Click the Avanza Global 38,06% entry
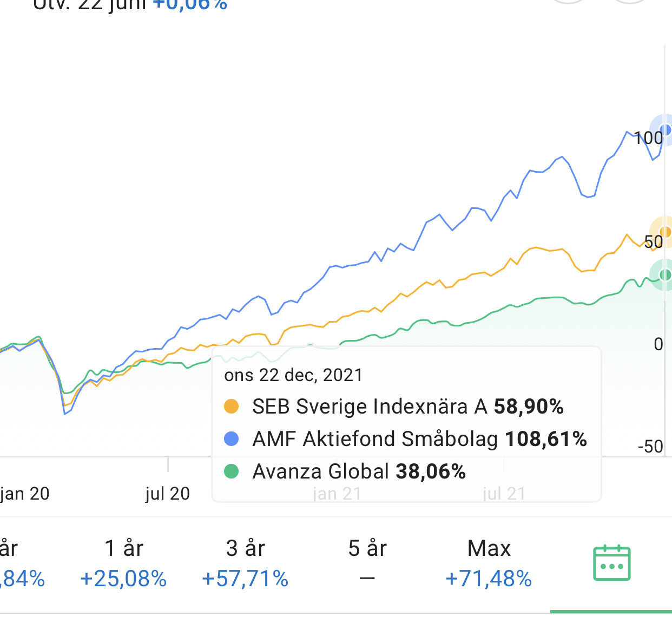This screenshot has width=672, height=629. 359,471
